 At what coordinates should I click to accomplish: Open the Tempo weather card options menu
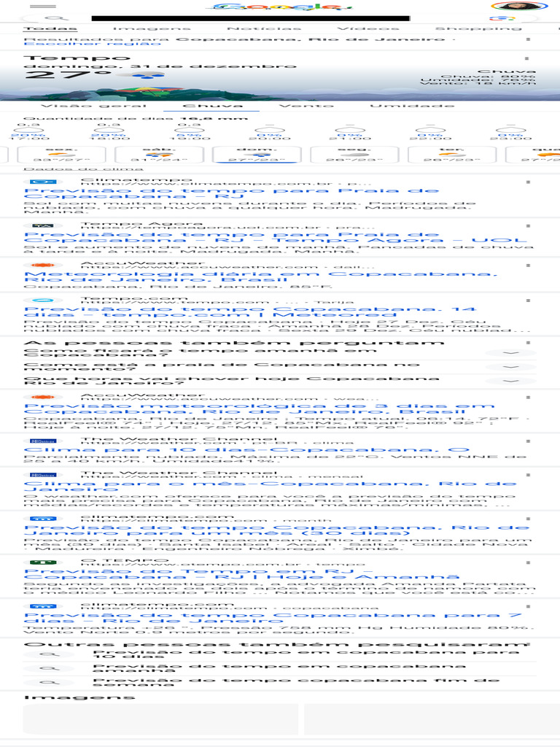coord(526,58)
